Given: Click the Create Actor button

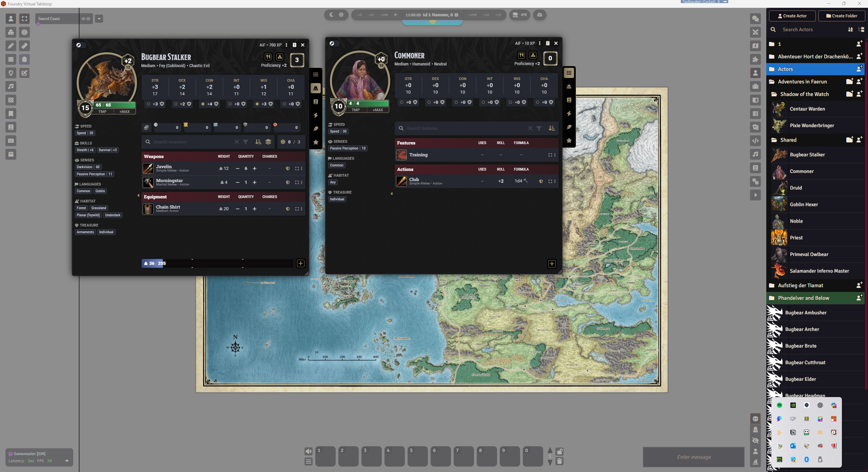Looking at the screenshot, I should pyautogui.click(x=792, y=16).
